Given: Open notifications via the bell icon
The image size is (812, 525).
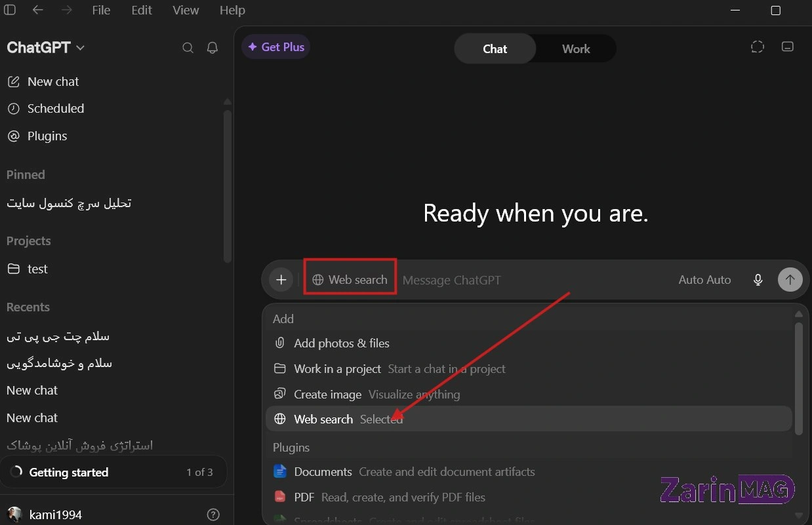Looking at the screenshot, I should pyautogui.click(x=213, y=48).
